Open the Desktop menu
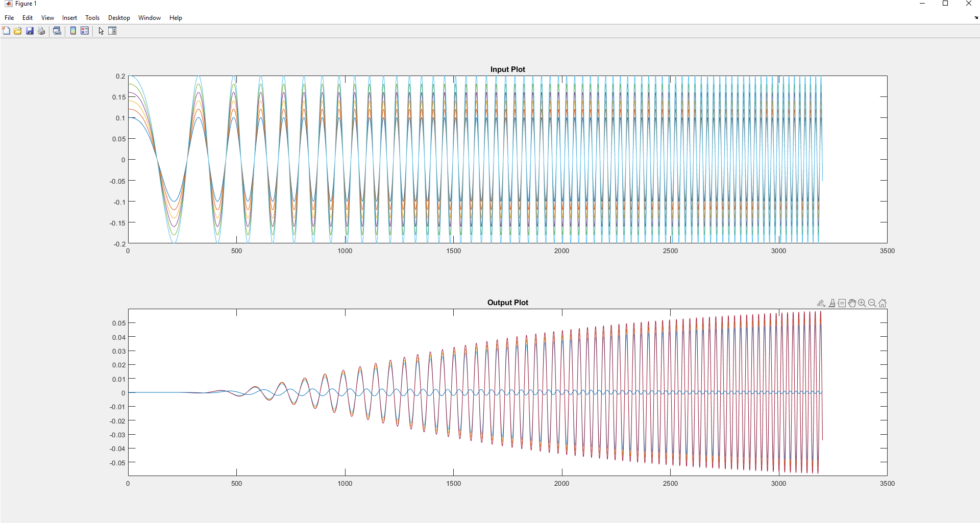 point(118,17)
